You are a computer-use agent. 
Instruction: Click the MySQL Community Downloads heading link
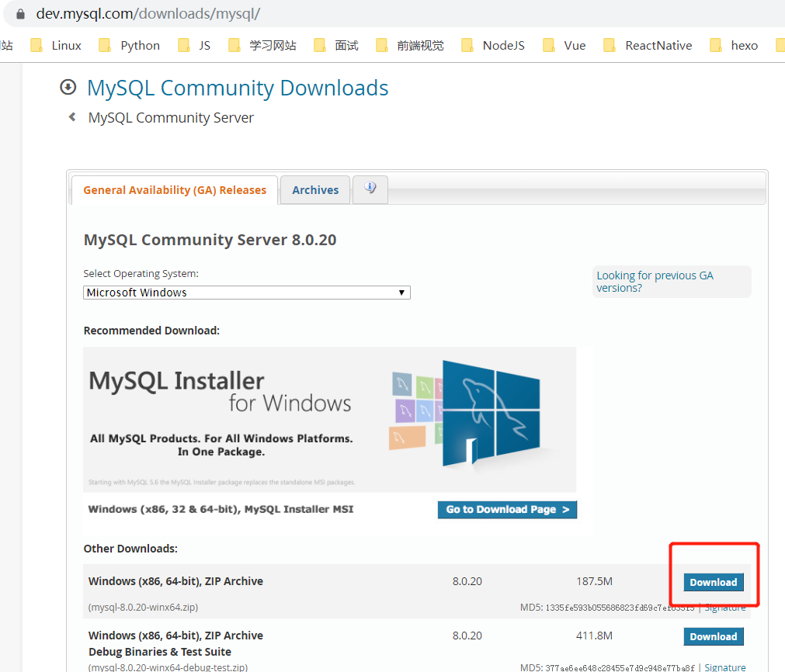tap(238, 88)
